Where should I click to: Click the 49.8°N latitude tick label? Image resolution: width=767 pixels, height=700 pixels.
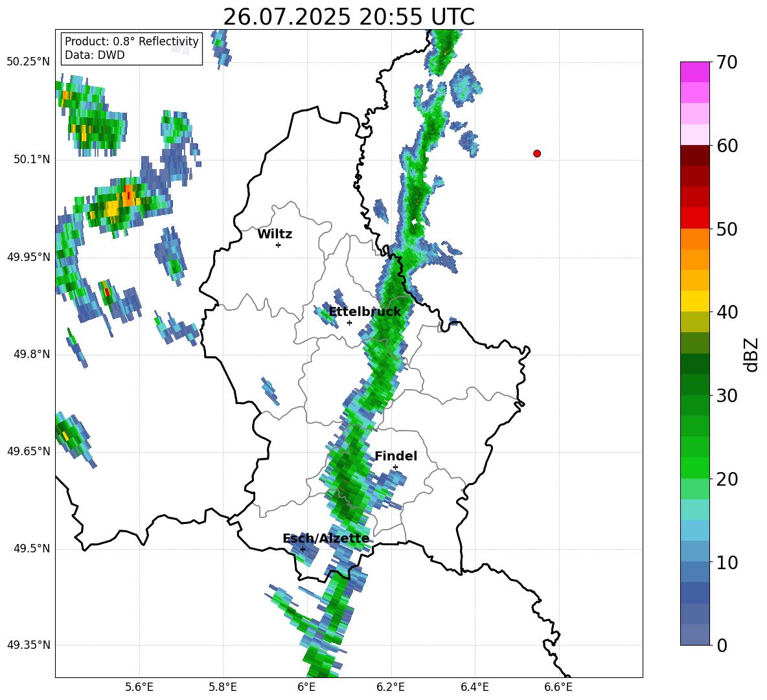(x=32, y=354)
